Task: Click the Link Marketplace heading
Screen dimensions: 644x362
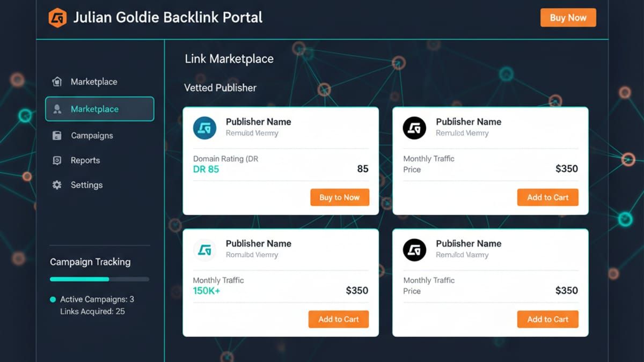Action: click(229, 59)
